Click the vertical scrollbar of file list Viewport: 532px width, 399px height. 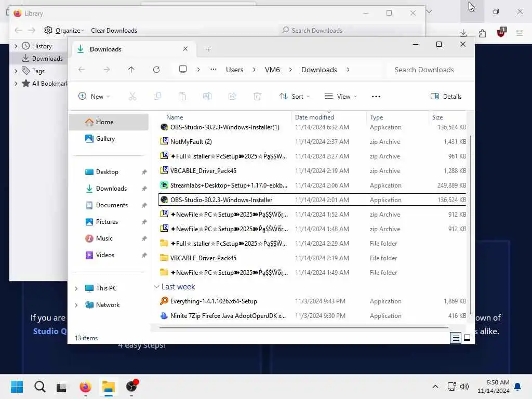[470, 224]
